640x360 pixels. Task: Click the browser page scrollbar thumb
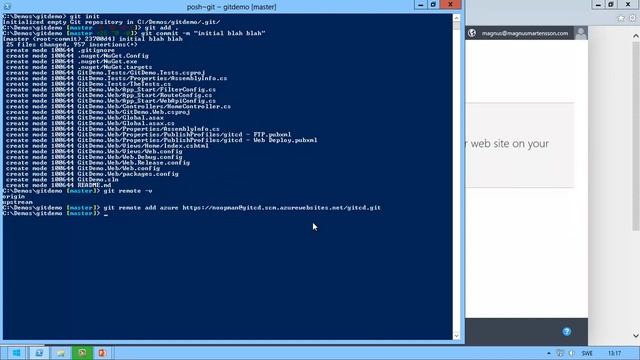636,136
